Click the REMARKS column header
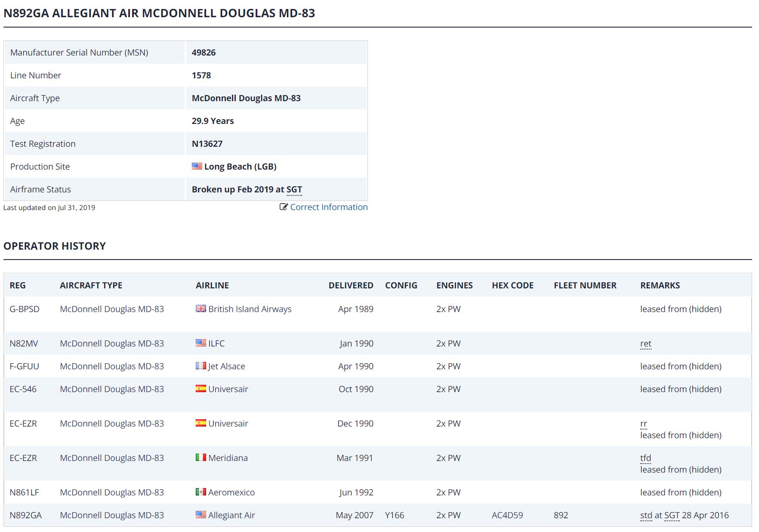759x532 pixels. click(x=660, y=285)
